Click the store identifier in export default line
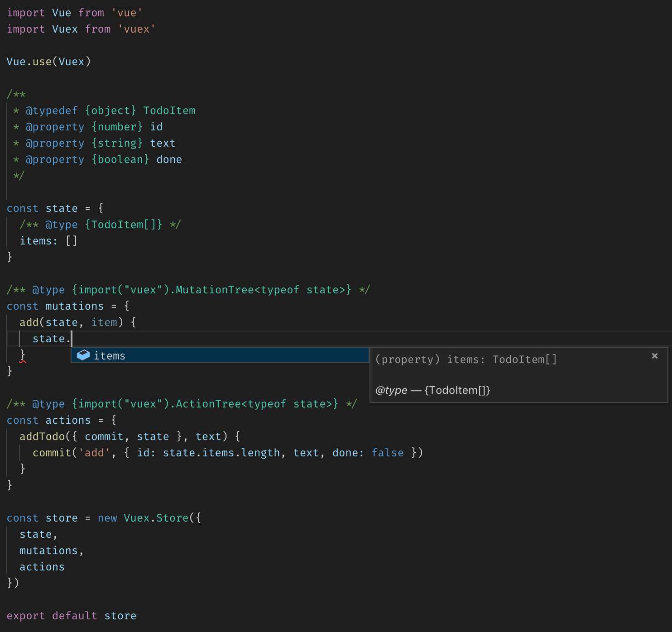The image size is (672, 632). 120,616
